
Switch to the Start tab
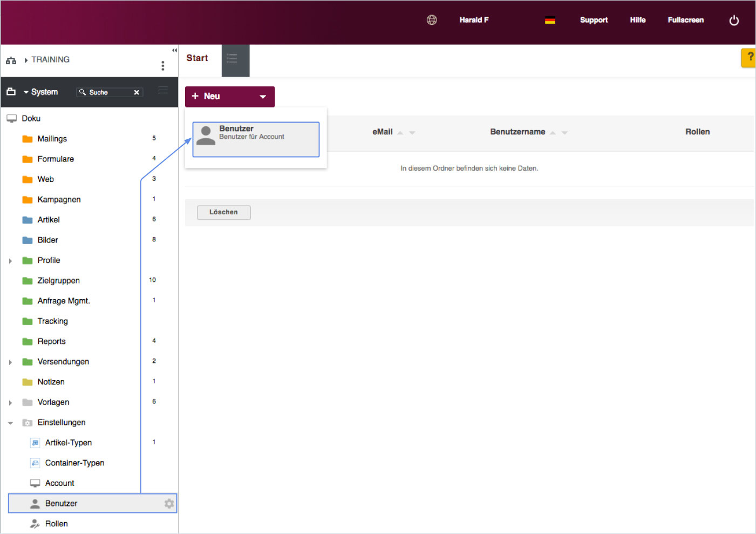coord(197,58)
